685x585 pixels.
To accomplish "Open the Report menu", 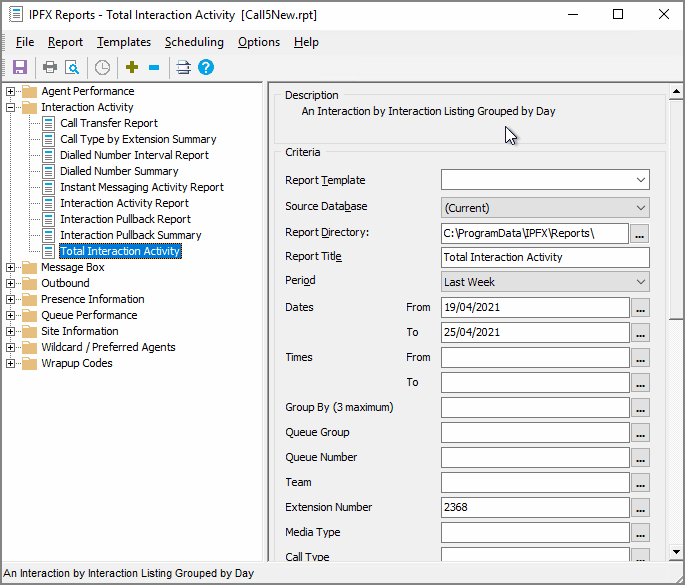I will [x=65, y=42].
